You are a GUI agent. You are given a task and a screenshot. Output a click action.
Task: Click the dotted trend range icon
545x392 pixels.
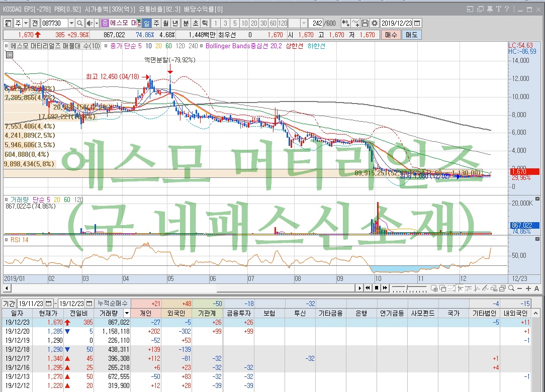[x=451, y=288]
